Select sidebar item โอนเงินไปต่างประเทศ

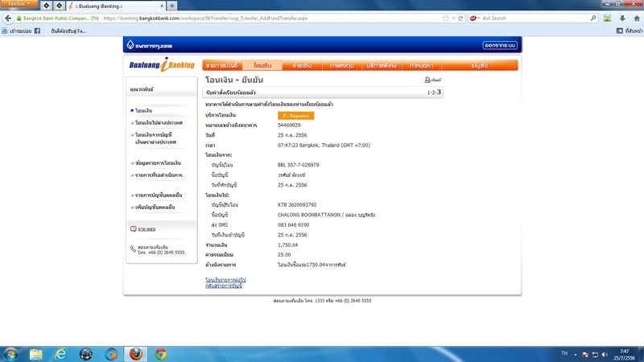[159, 123]
